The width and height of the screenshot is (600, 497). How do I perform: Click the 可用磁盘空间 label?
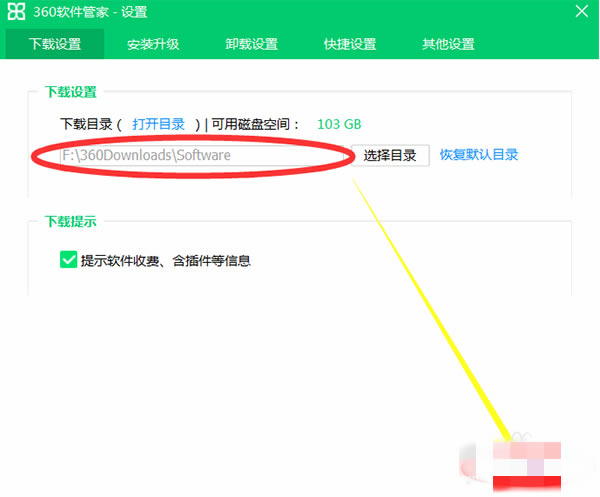(x=254, y=124)
